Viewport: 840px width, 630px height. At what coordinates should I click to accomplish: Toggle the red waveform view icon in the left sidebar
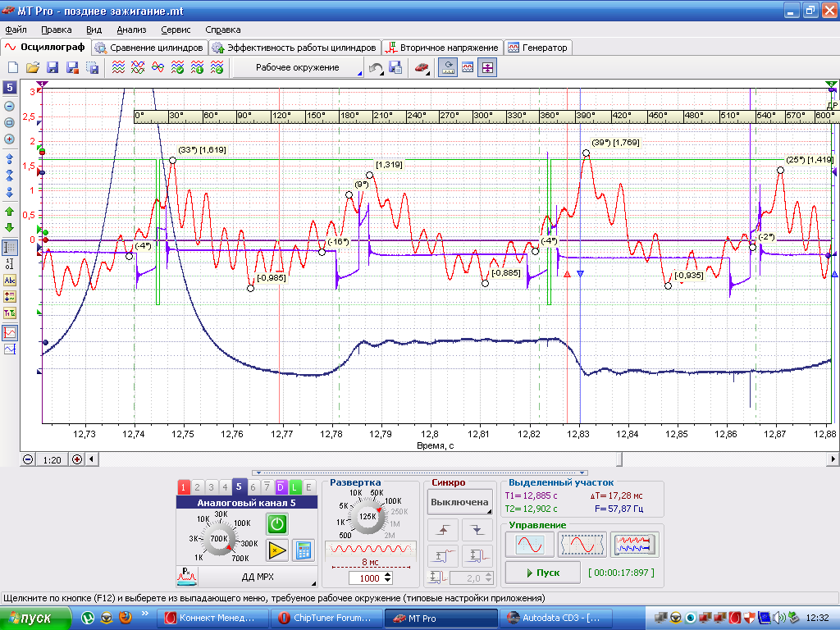pyautogui.click(x=10, y=333)
